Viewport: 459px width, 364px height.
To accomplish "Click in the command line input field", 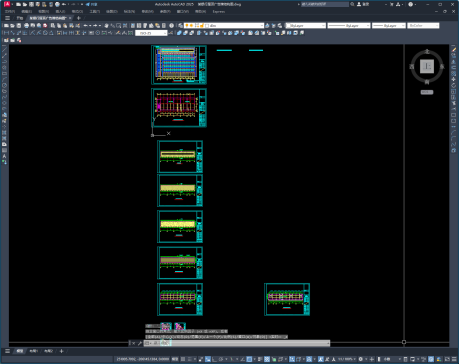I will coord(237,343).
